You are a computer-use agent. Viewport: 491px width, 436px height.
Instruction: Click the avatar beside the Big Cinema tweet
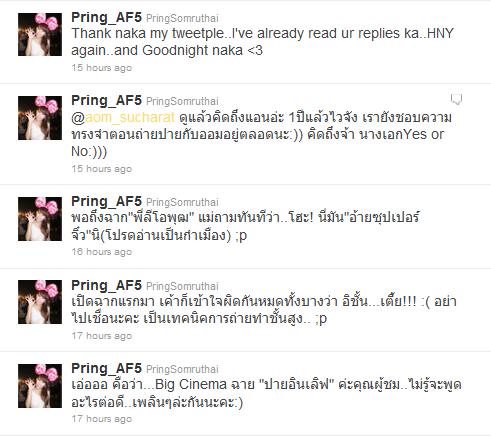40,386
